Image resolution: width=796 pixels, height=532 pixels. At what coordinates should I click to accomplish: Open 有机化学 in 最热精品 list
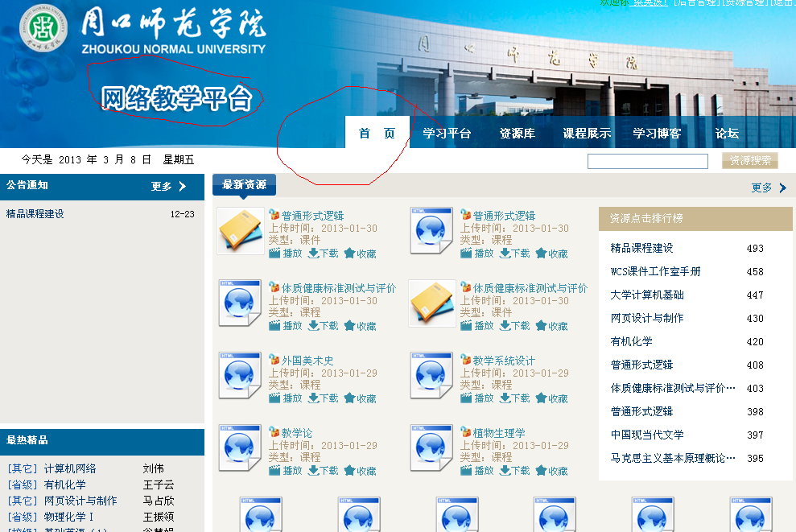(x=64, y=485)
